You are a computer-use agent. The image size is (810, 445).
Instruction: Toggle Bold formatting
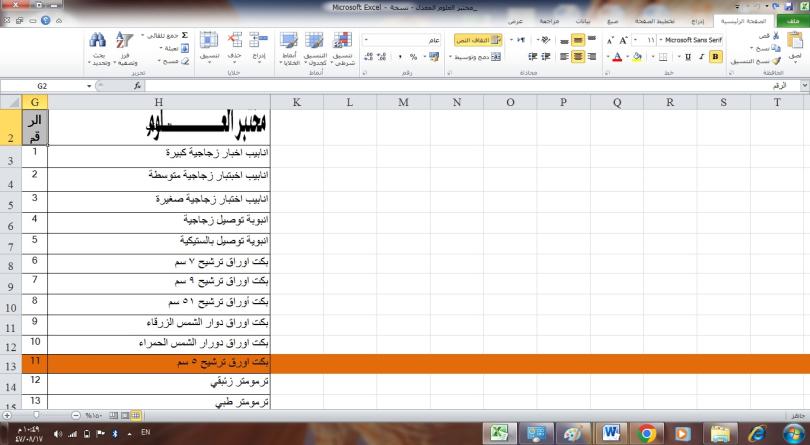point(715,56)
